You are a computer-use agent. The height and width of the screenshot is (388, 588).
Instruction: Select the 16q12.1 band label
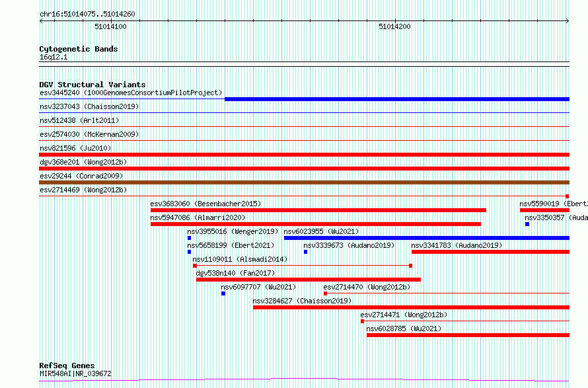[x=54, y=57]
